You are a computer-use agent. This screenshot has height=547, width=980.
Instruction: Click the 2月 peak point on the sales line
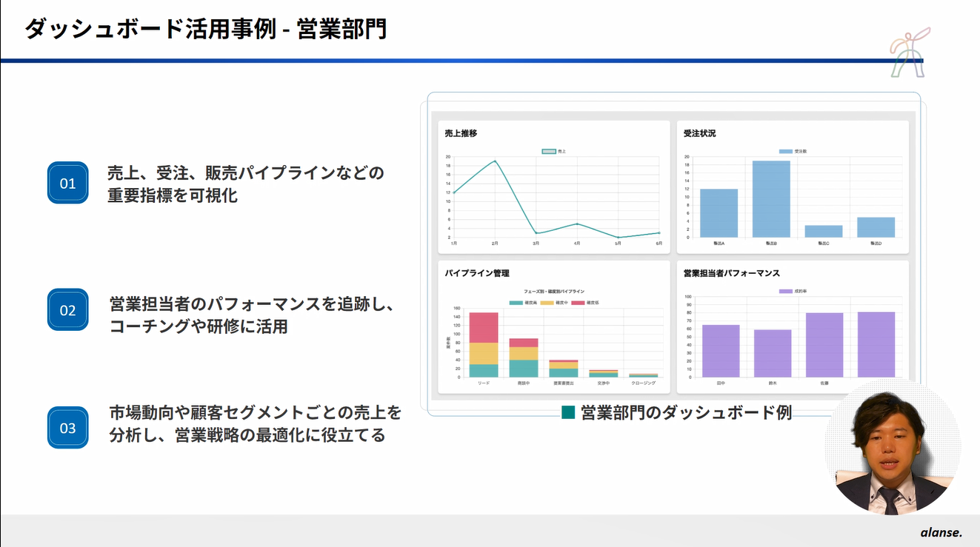495,161
